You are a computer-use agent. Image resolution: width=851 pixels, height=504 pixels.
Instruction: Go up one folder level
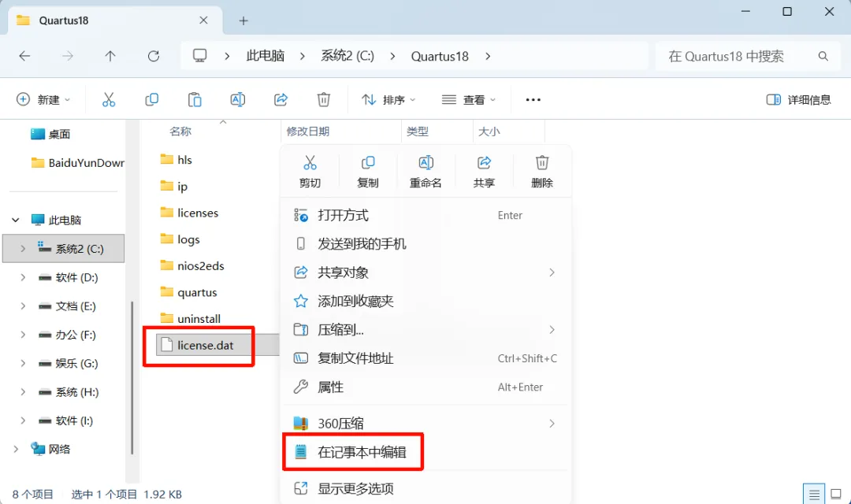coord(110,56)
